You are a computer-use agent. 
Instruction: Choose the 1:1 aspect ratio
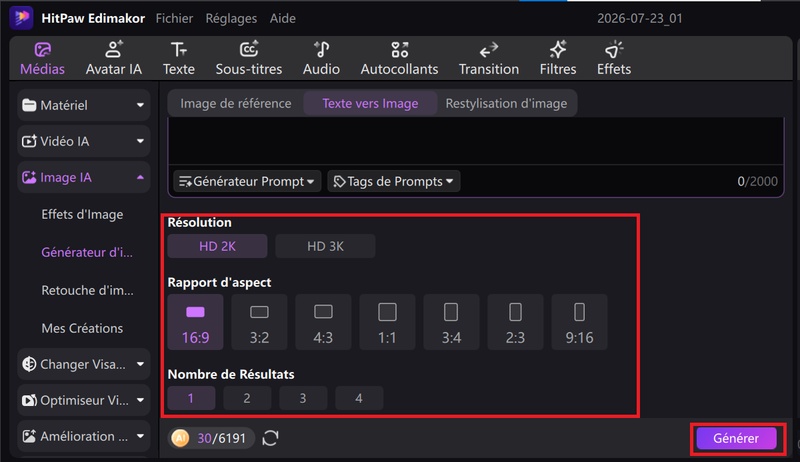coord(387,322)
